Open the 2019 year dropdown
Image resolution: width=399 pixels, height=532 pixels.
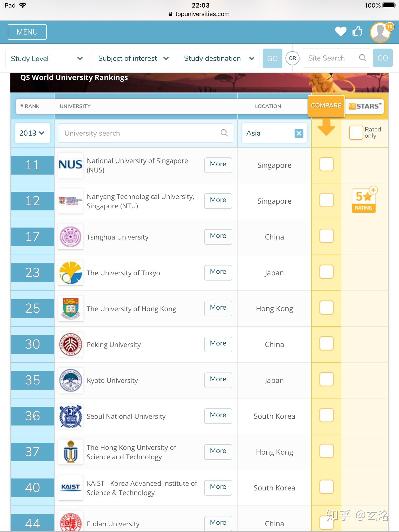coord(32,133)
